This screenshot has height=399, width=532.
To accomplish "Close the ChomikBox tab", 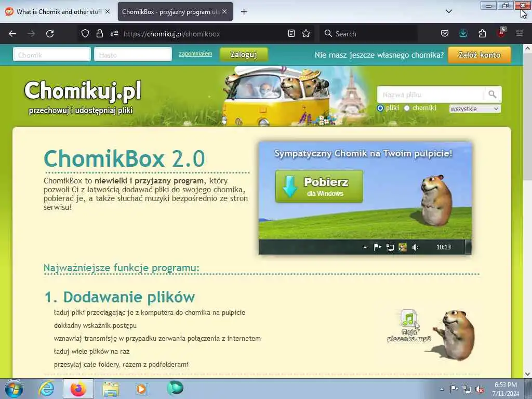I will 224,11.
